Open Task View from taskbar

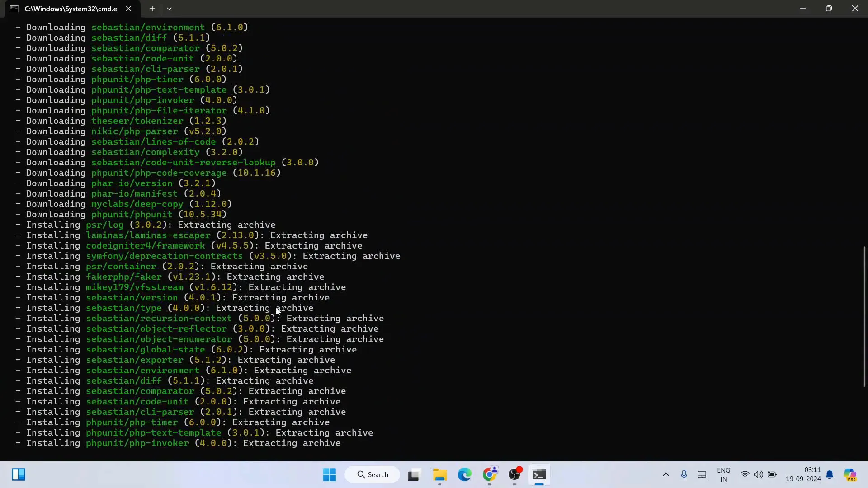click(x=414, y=474)
